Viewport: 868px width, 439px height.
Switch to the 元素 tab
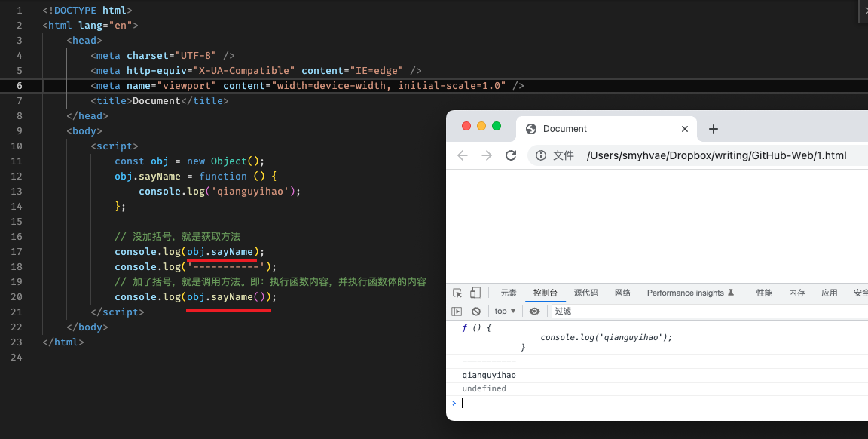(508, 293)
